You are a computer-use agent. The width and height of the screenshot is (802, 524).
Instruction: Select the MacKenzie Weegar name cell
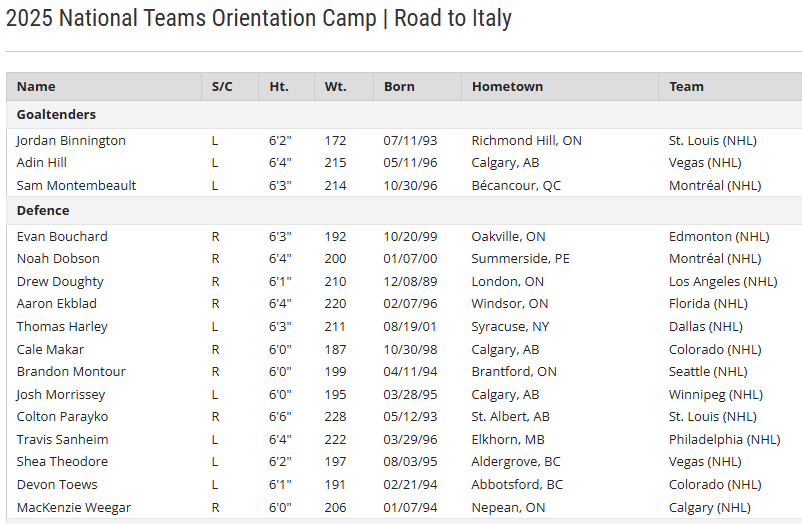click(x=74, y=508)
